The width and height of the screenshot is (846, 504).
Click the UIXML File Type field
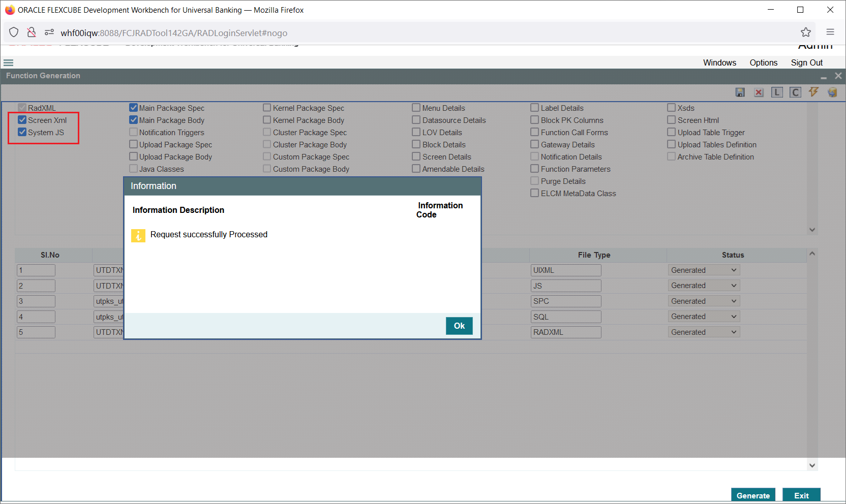(566, 270)
